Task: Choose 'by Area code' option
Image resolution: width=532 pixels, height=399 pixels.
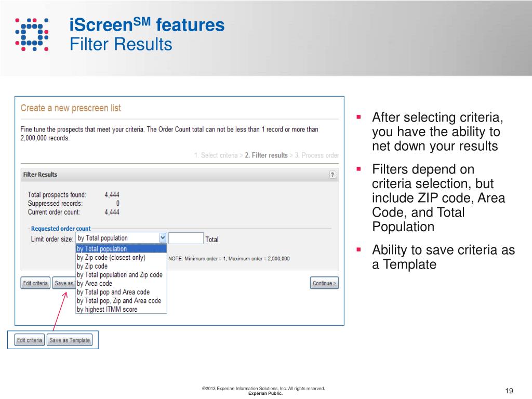Action: click(121, 283)
